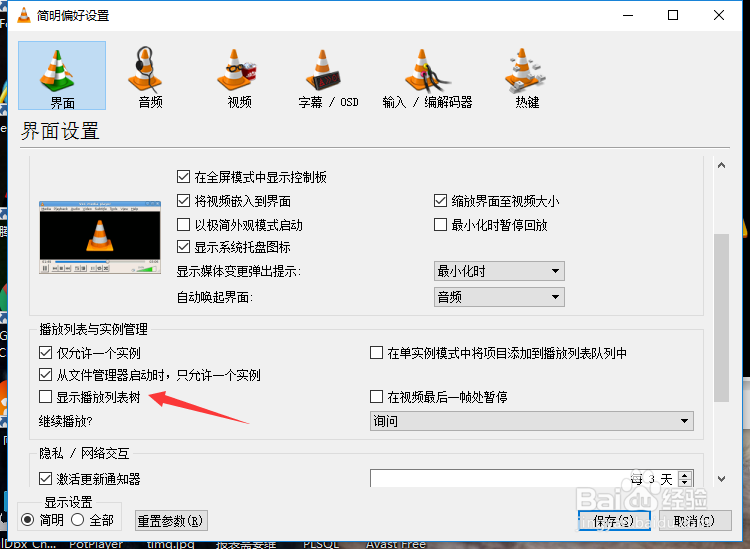Toggle 在全屏模式中显示控制板 checkbox
750x549 pixels.
[183, 177]
